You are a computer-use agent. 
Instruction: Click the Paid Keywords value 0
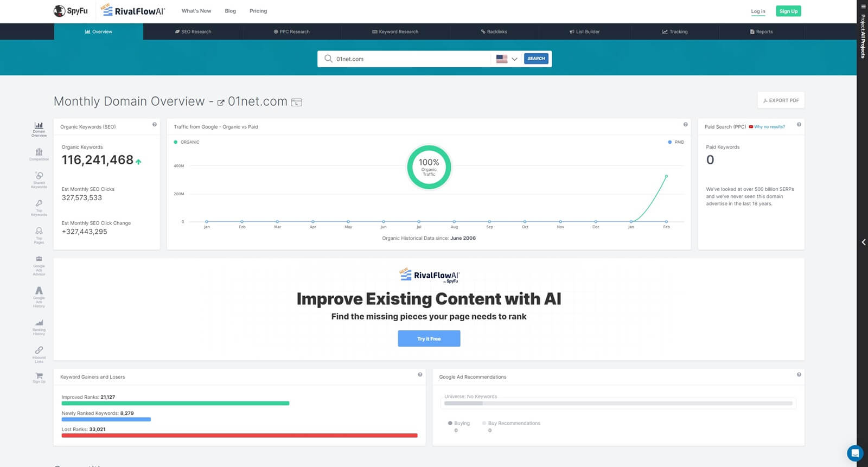click(x=710, y=160)
